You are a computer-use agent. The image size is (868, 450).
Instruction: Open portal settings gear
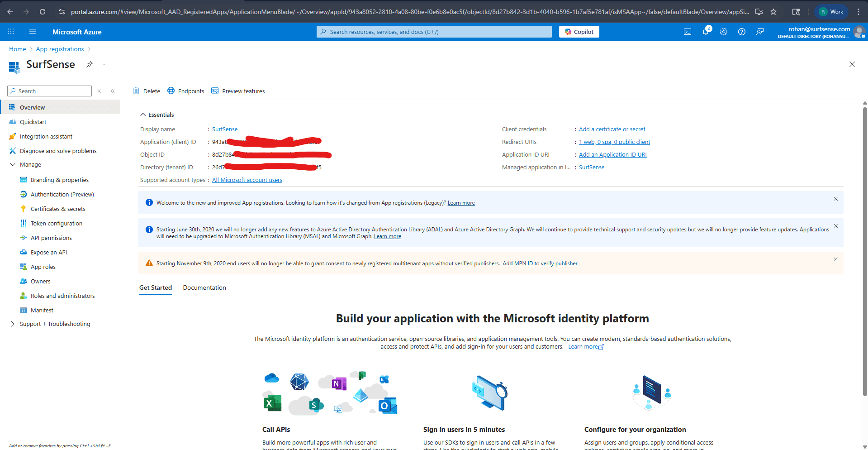point(723,32)
